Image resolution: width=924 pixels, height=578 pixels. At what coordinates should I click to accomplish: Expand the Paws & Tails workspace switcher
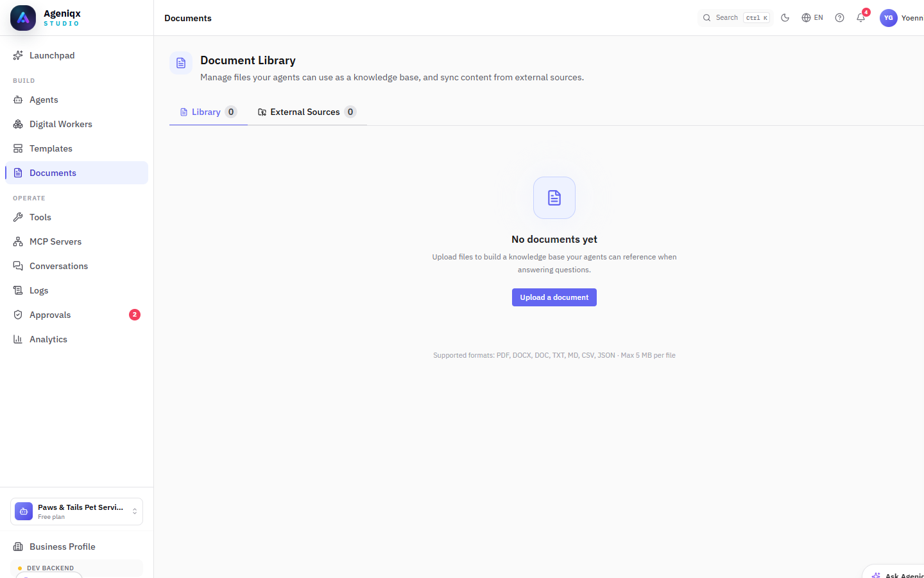[76, 512]
